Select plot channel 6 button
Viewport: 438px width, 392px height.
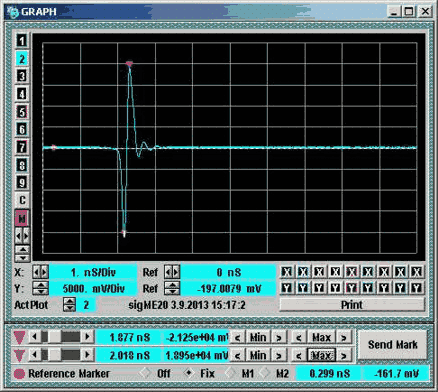pos(22,129)
